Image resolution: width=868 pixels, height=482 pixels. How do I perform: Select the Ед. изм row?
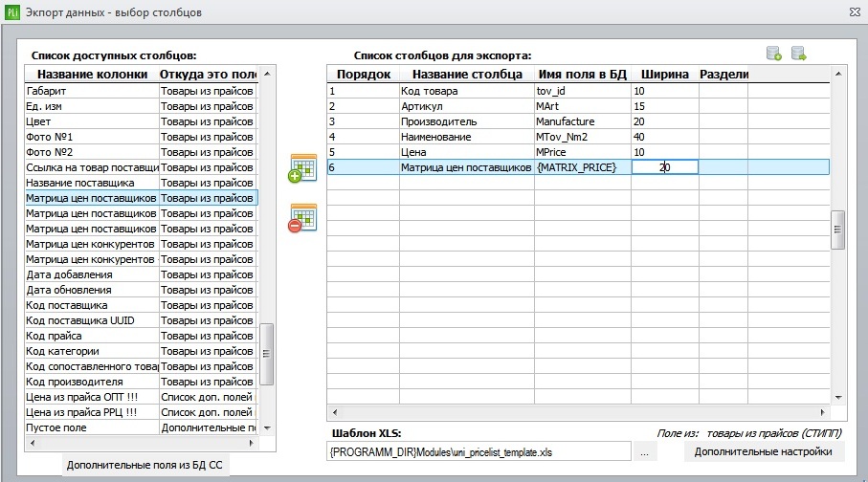[x=142, y=106]
